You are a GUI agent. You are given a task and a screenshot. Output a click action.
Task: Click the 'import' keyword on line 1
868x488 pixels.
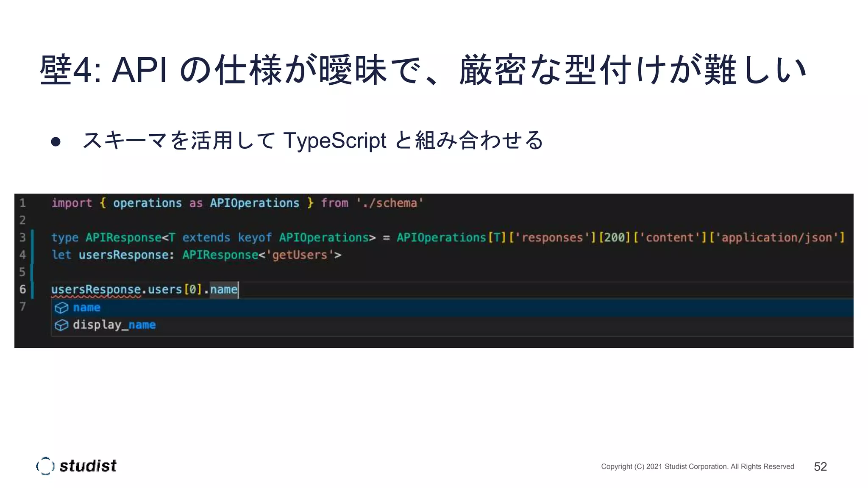tap(72, 203)
